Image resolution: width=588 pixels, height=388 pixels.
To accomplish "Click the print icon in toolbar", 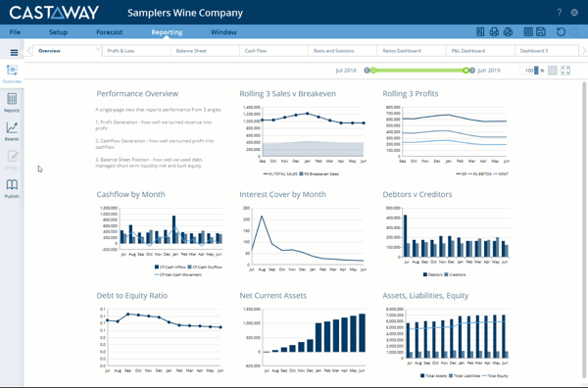I will point(494,32).
